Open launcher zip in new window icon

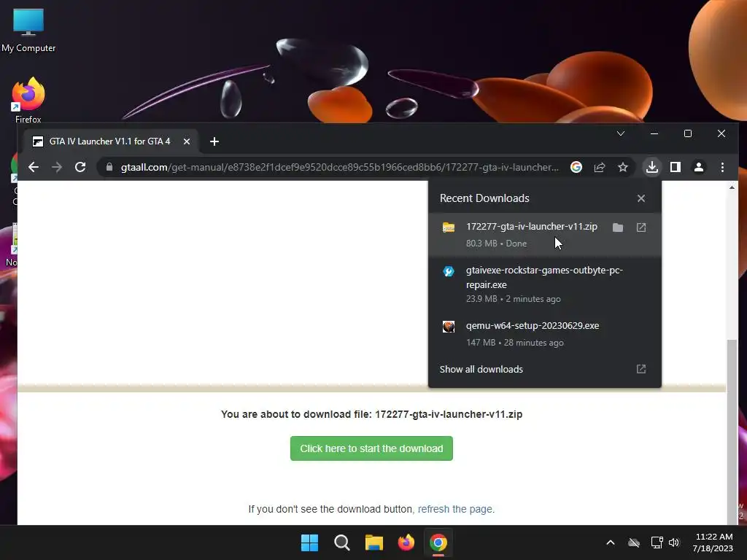pyautogui.click(x=640, y=227)
